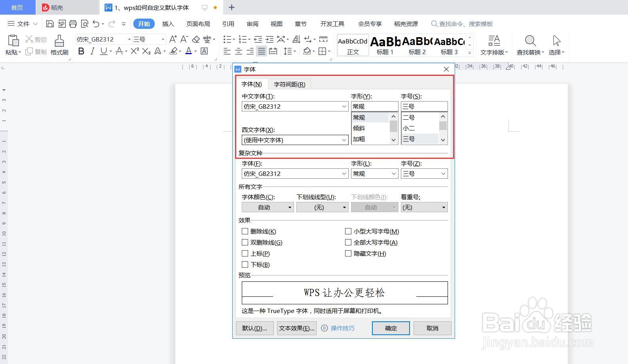Viewport: 628px width, 364px height.
Task: Open the 中文字体(T) font dropdown
Action: pyautogui.click(x=344, y=106)
